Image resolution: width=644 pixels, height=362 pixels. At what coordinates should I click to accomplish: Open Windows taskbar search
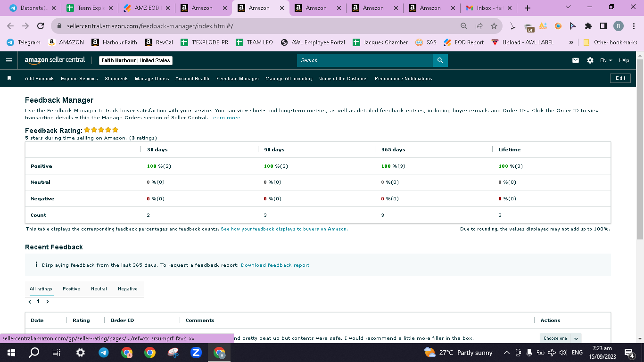pos(34,352)
